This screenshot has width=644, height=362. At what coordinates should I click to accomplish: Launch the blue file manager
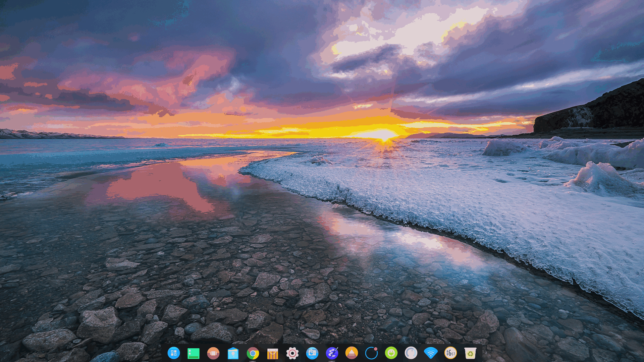pos(233,353)
